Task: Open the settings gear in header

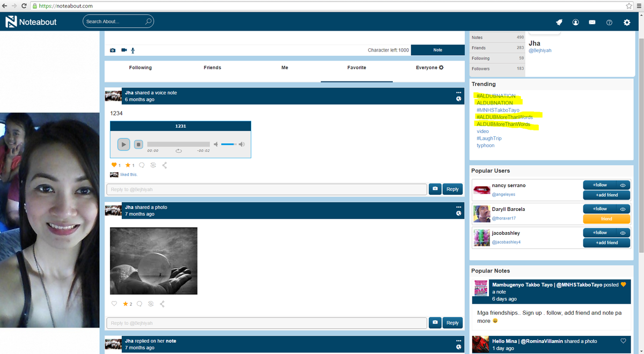Action: point(627,23)
